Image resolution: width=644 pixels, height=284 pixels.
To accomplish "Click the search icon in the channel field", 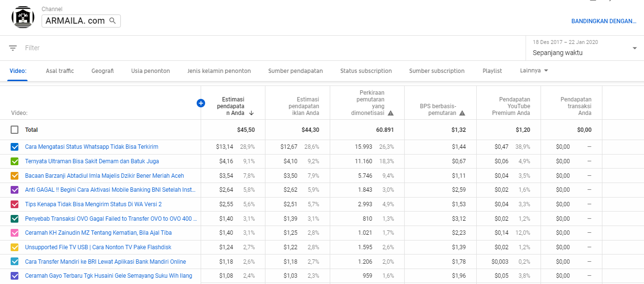I will pyautogui.click(x=113, y=21).
